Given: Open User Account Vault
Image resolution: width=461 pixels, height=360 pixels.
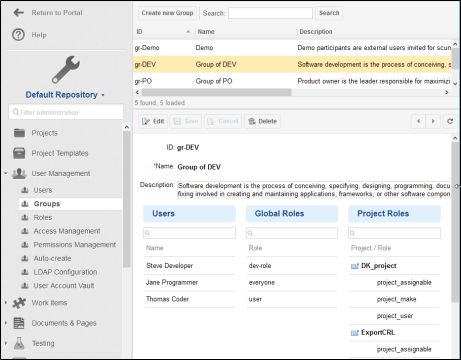Looking at the screenshot, I should point(64,286).
